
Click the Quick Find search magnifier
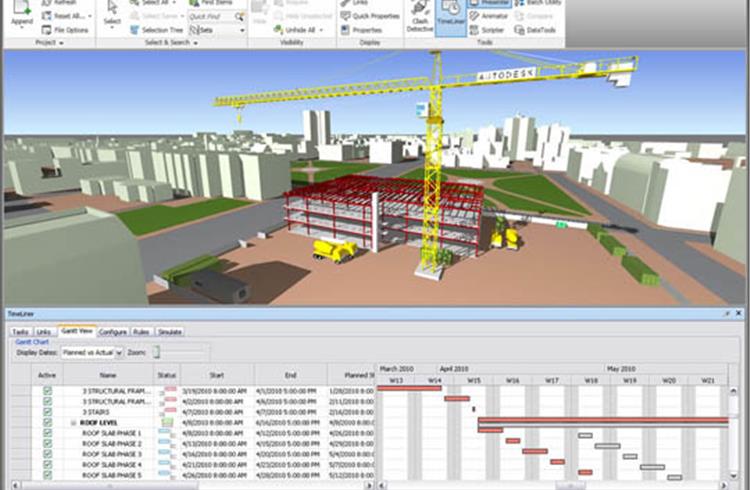[x=239, y=17]
